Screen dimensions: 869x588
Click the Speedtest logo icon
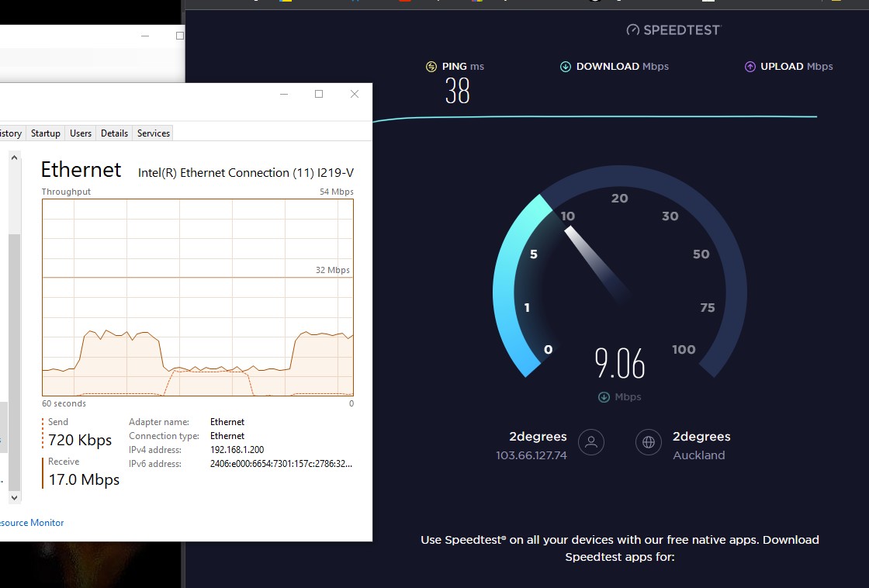coord(633,30)
